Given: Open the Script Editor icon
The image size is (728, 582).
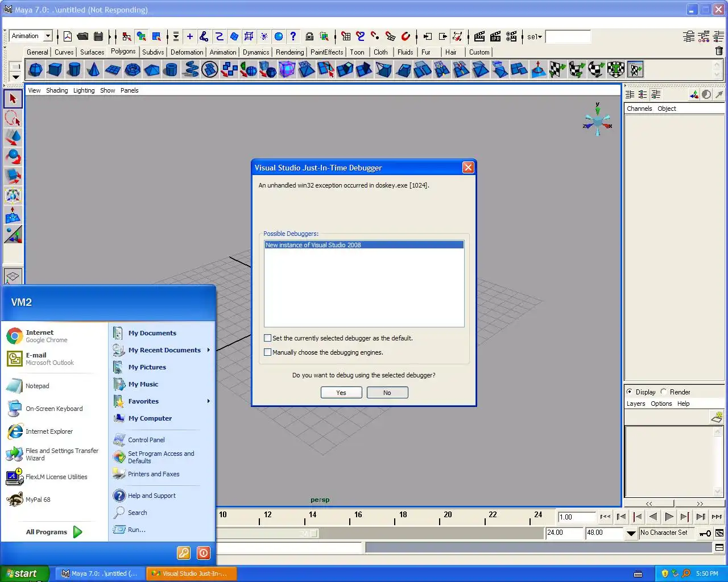Looking at the screenshot, I should pos(719,547).
